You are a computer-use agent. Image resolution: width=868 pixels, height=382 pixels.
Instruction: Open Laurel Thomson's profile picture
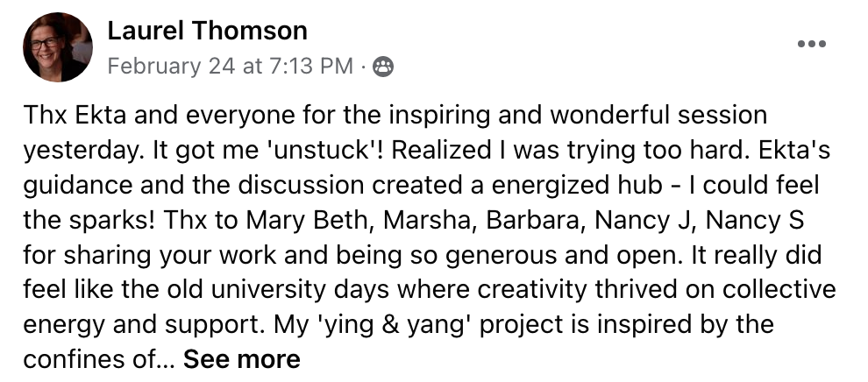click(58, 47)
